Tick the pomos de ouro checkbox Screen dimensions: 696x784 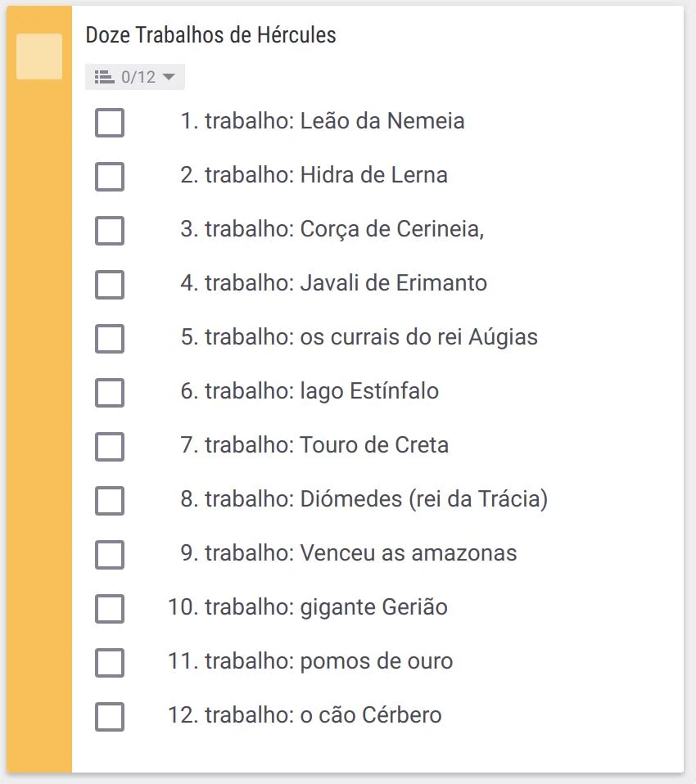pos(110,663)
